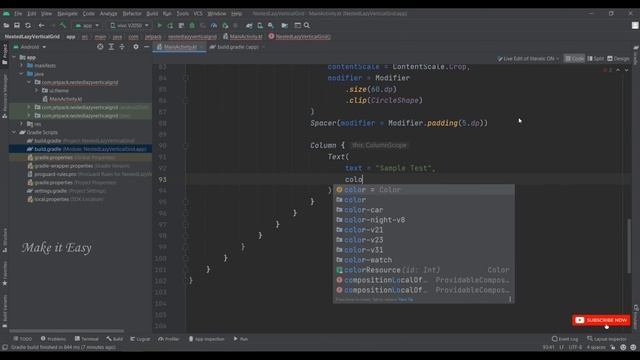Choose the color-night-v8 completion suggestion
This screenshot has height=360, width=640.
[x=423, y=220]
